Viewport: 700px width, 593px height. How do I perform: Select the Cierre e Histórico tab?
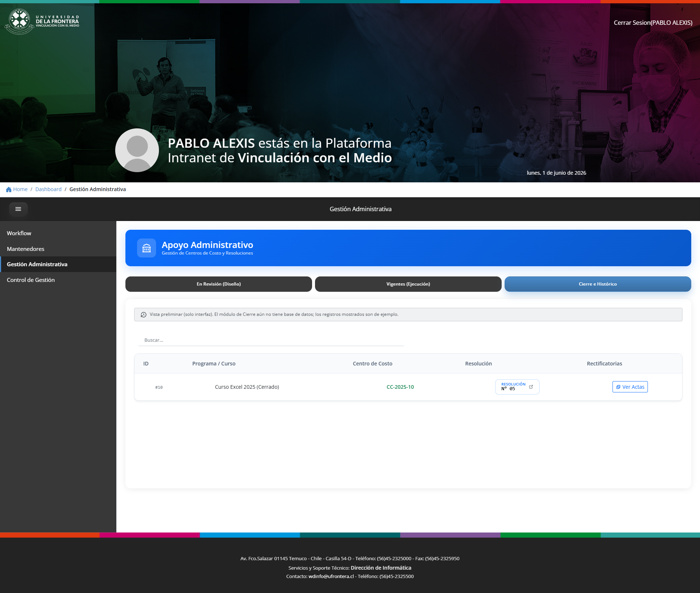coord(598,284)
